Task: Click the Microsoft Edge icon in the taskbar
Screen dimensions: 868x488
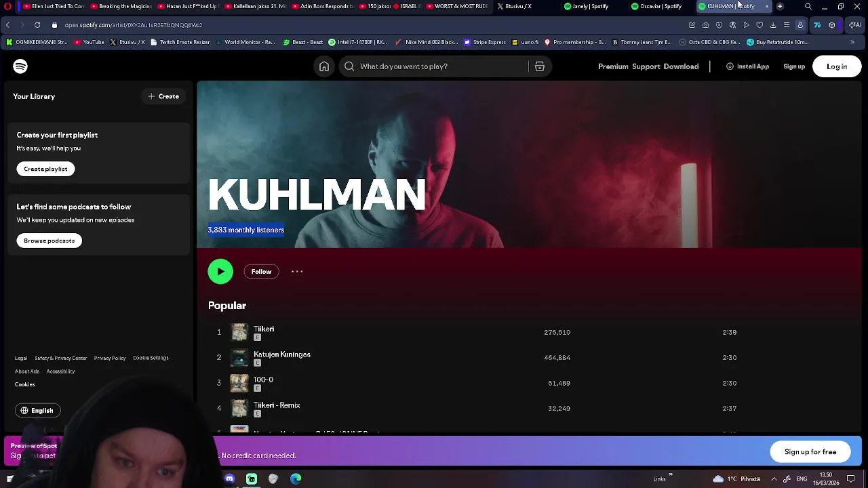Action: (x=296, y=479)
